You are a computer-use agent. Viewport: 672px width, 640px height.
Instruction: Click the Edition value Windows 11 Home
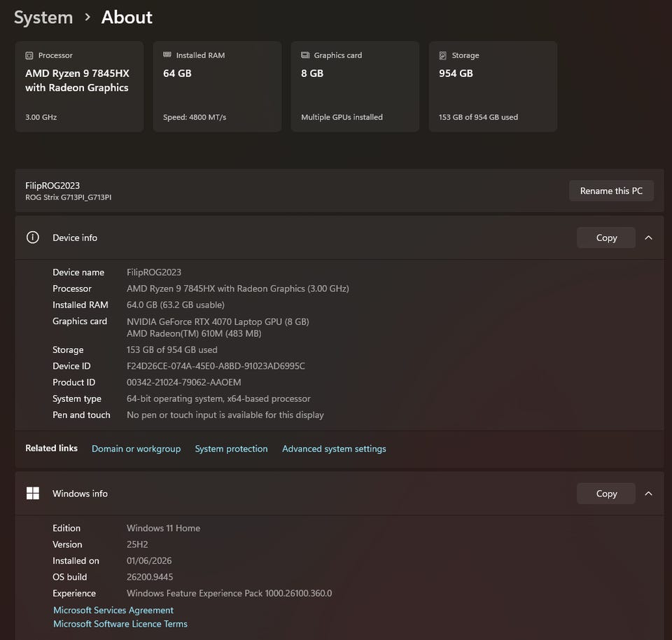click(163, 528)
